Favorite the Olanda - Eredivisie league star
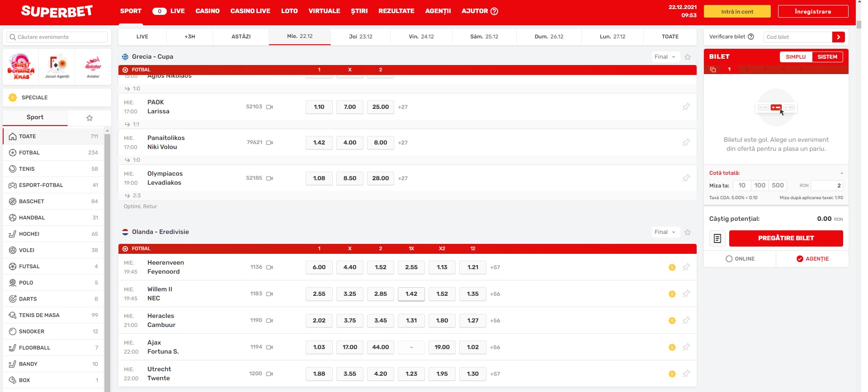The image size is (868, 392). 688,232
